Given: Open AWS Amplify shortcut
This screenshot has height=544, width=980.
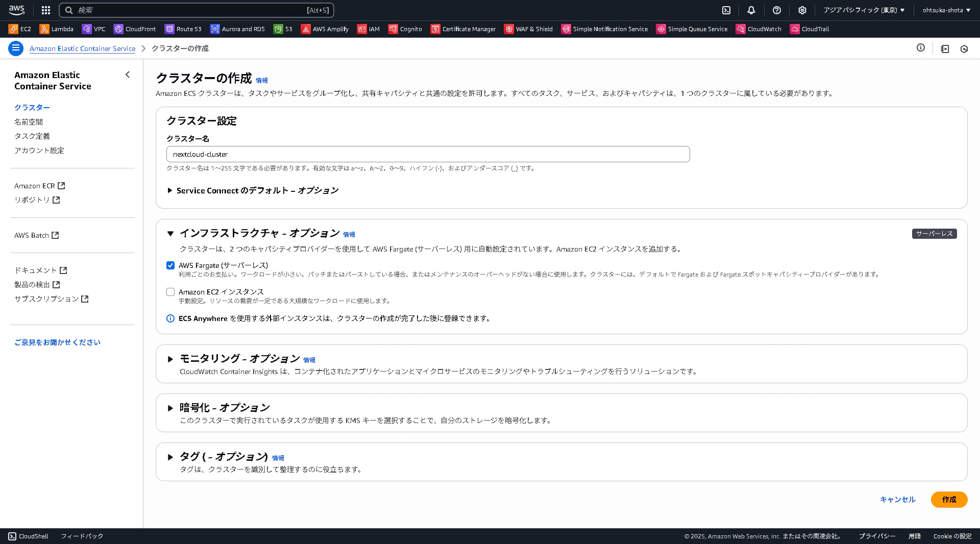Looking at the screenshot, I should coord(325,29).
